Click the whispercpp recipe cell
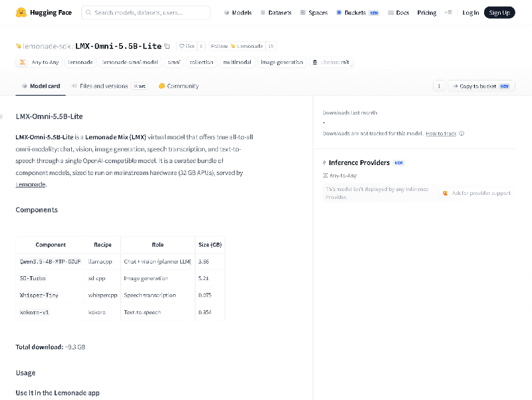 point(102,295)
